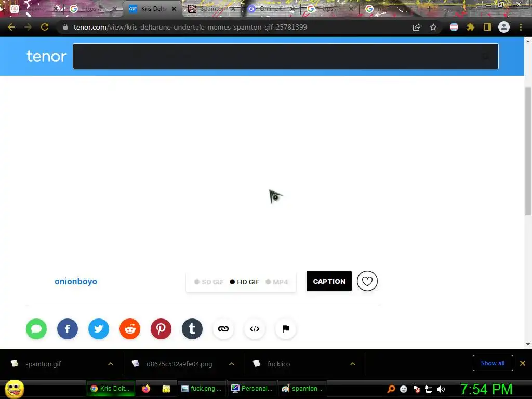This screenshot has height=399, width=532.
Task: Open onionboyo's profile link
Action: 76,281
